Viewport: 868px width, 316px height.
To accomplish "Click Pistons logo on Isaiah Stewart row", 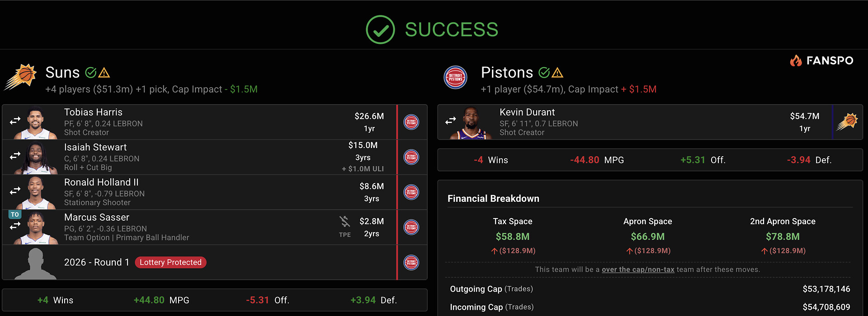I will [x=411, y=157].
